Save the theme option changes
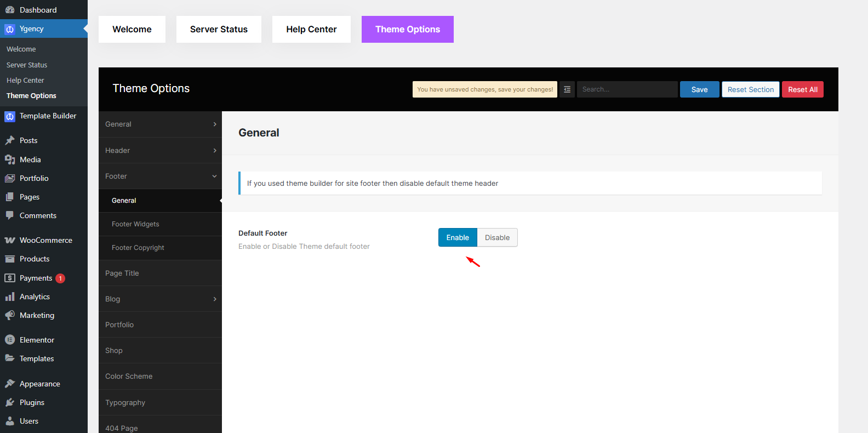The image size is (868, 433). coord(699,89)
